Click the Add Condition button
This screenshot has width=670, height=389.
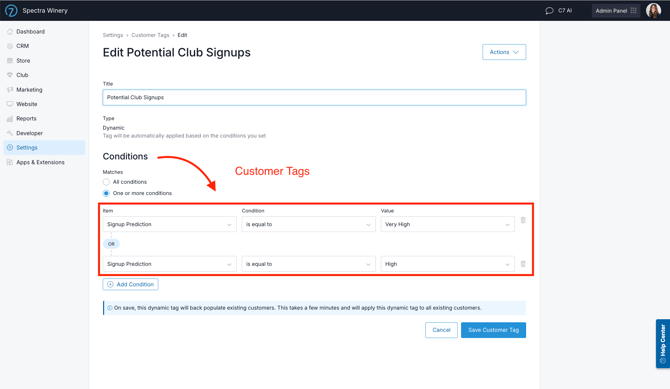coord(130,284)
